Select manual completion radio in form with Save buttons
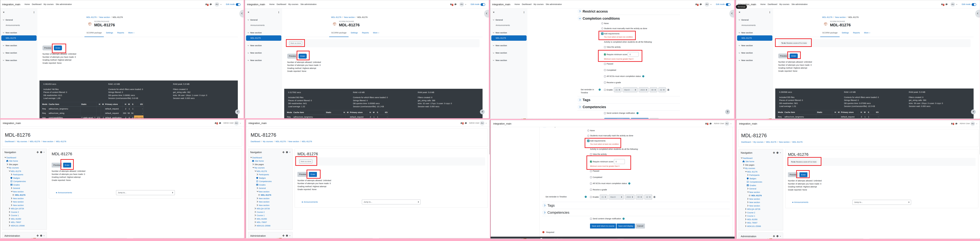 tap(588, 136)
